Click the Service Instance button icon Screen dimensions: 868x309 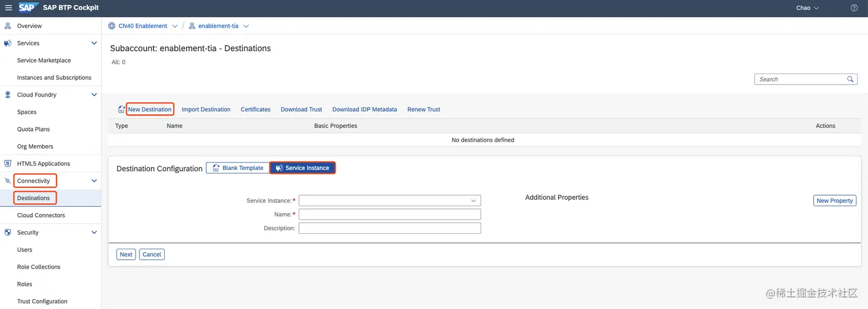click(x=279, y=168)
